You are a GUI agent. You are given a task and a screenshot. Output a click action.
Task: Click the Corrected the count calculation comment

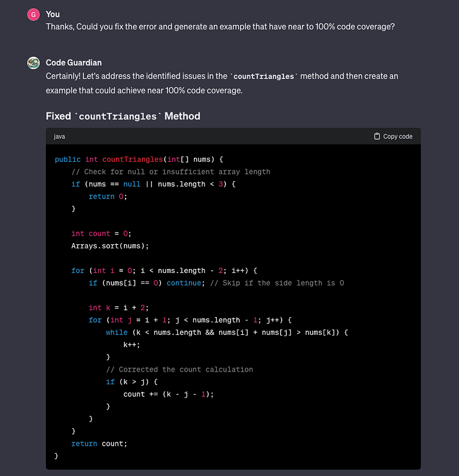click(x=179, y=369)
